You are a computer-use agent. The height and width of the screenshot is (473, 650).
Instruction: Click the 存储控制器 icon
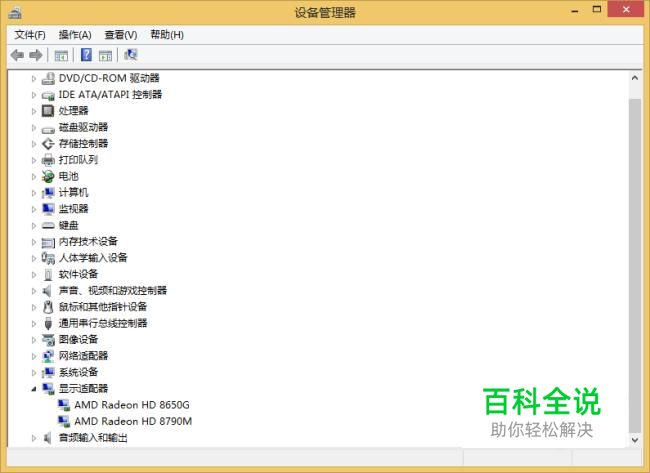coord(48,144)
